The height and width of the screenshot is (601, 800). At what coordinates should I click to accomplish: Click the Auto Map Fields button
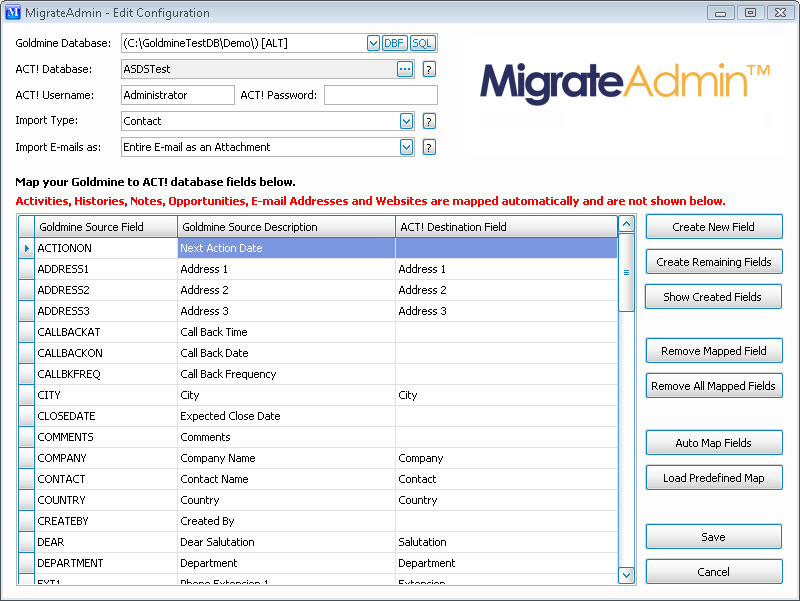pyautogui.click(x=713, y=442)
